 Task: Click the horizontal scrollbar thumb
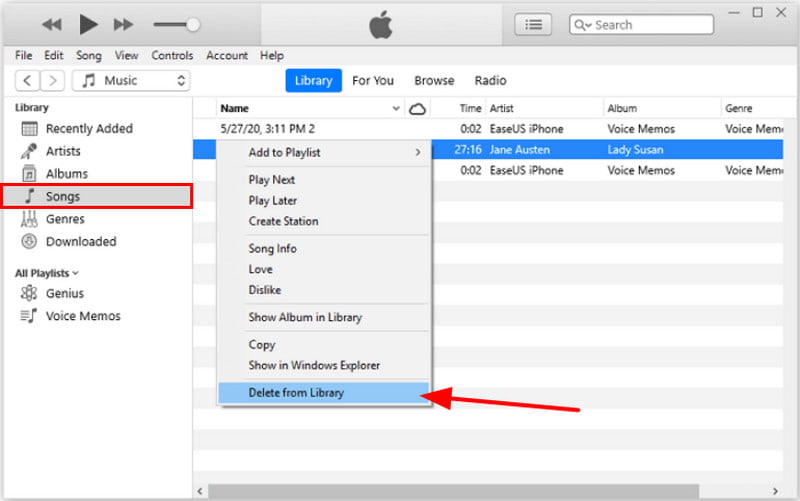tap(454, 491)
